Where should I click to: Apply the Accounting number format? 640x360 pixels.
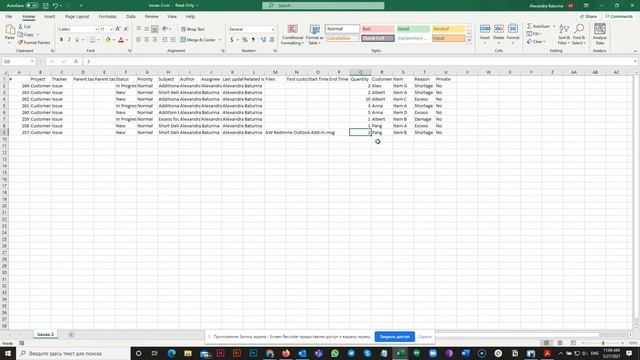click(x=231, y=40)
